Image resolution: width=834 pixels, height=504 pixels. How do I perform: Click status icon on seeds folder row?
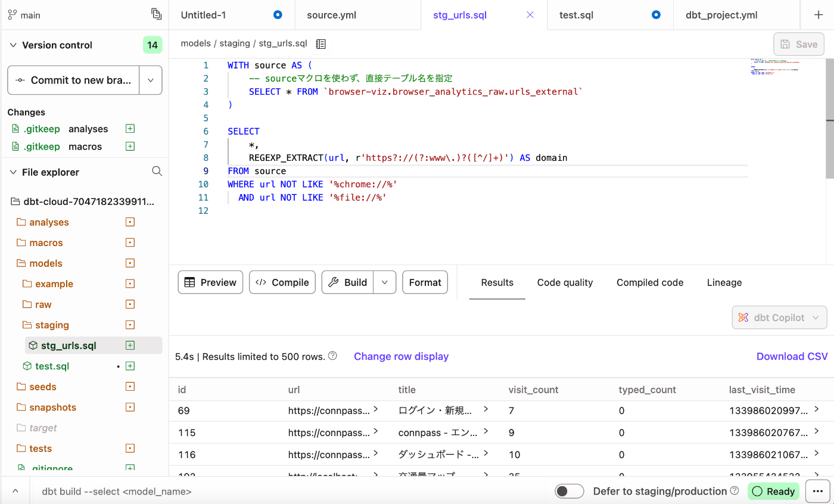click(130, 387)
